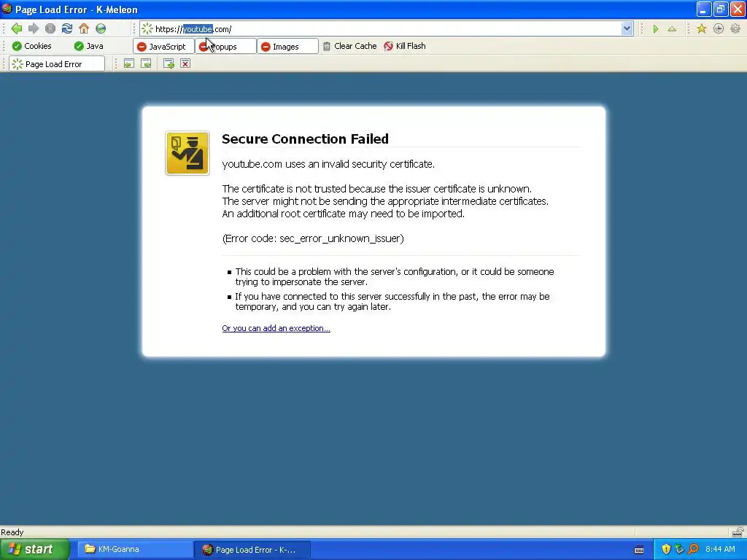Image resolution: width=747 pixels, height=560 pixels.
Task: Click the green Go arrow right of address bar
Action: [x=656, y=29]
